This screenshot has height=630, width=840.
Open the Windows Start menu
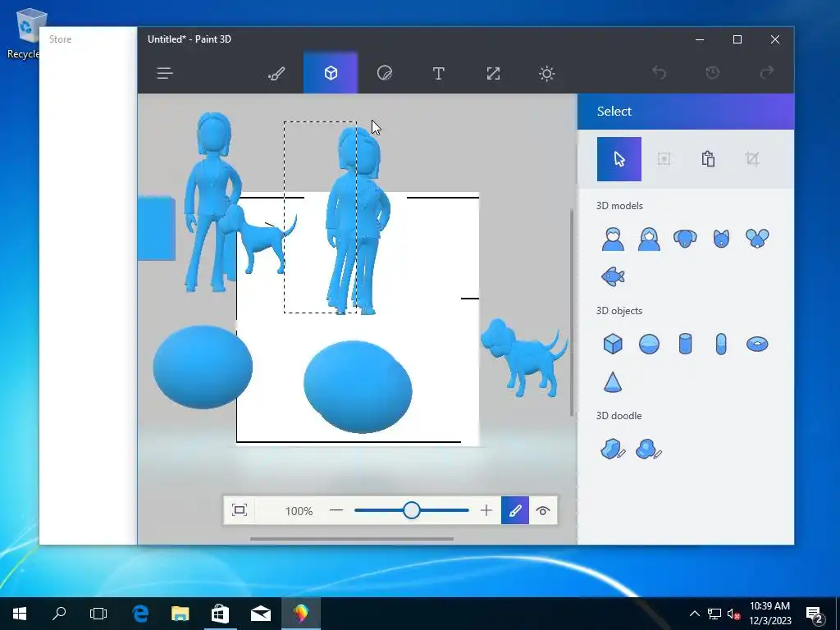click(x=20, y=614)
